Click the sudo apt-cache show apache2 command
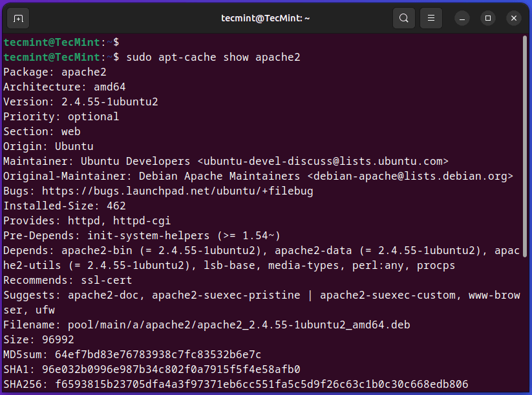532x395 pixels. point(213,58)
